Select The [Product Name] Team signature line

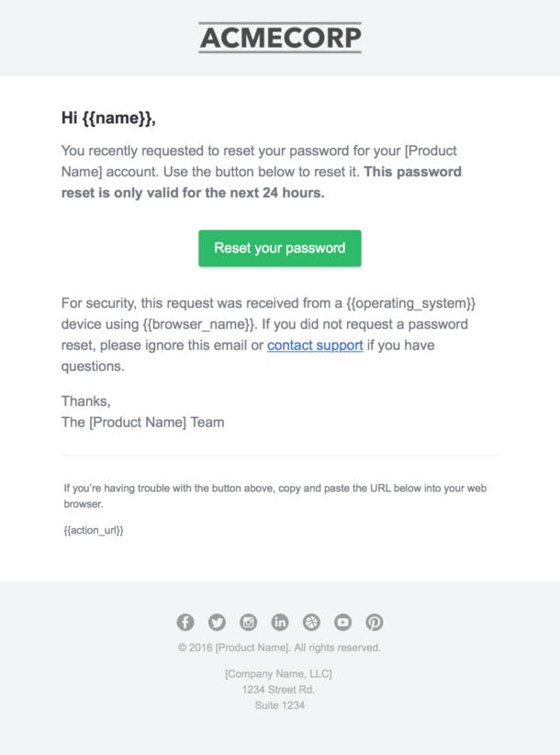142,422
